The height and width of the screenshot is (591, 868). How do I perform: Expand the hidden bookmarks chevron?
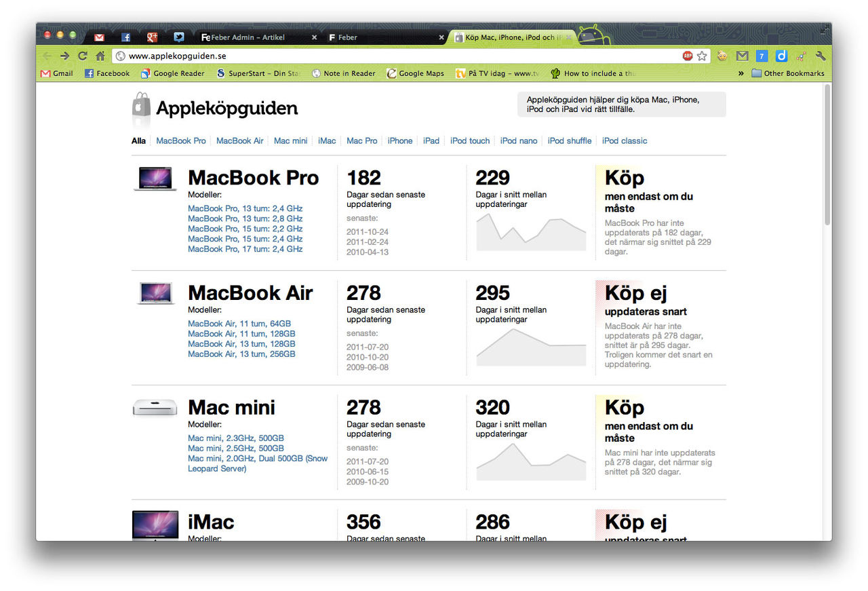click(741, 73)
